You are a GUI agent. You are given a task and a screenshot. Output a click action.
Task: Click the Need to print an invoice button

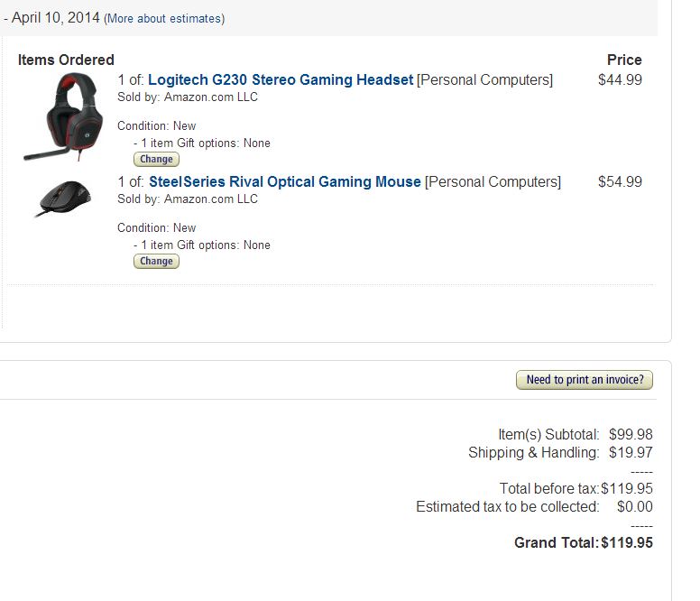click(x=585, y=380)
